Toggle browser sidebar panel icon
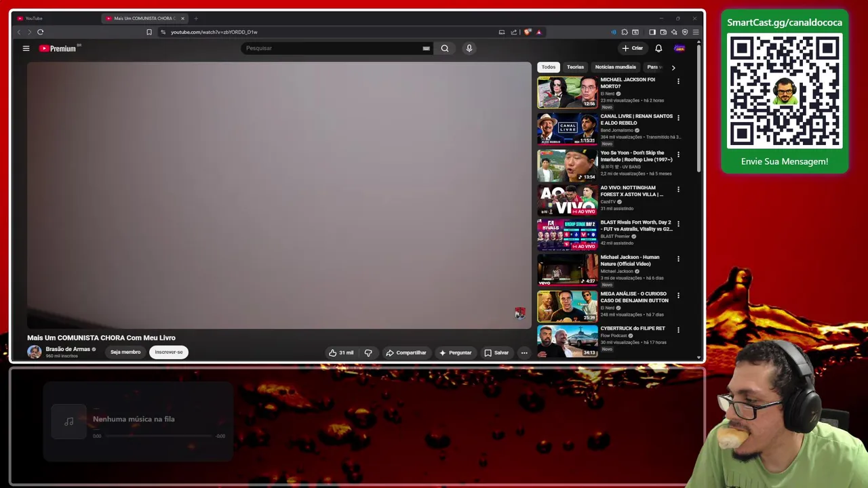The height and width of the screenshot is (488, 868). (652, 32)
